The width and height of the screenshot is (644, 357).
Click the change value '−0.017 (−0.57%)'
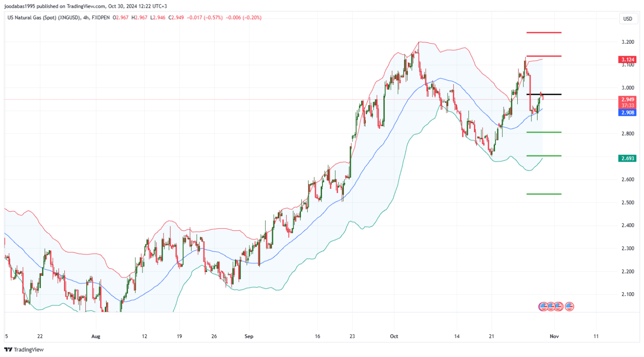coord(205,18)
